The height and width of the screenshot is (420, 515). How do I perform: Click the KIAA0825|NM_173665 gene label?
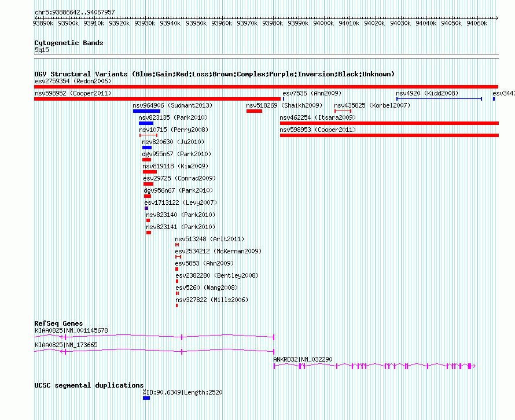point(66,345)
